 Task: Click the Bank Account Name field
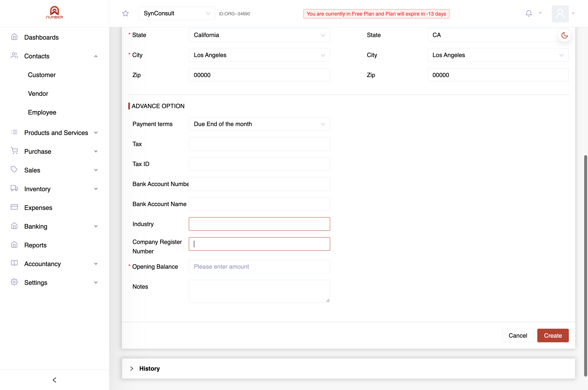259,204
